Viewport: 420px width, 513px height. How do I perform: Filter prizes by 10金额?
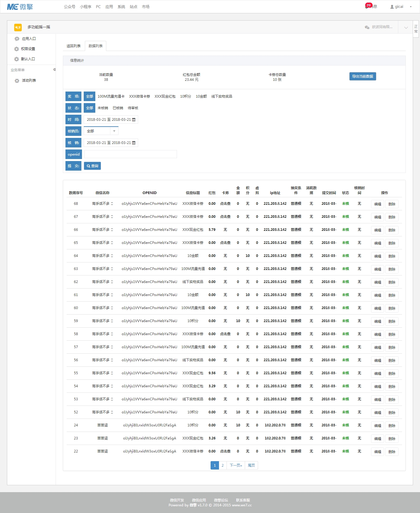pyautogui.click(x=201, y=96)
